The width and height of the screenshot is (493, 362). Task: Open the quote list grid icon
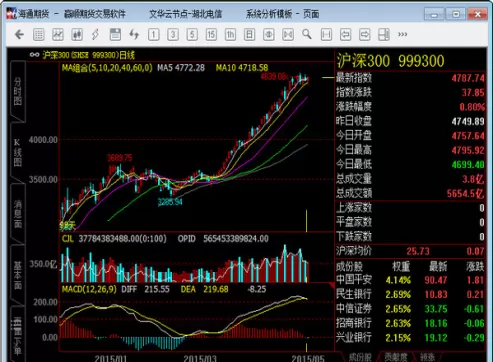[x=39, y=34]
